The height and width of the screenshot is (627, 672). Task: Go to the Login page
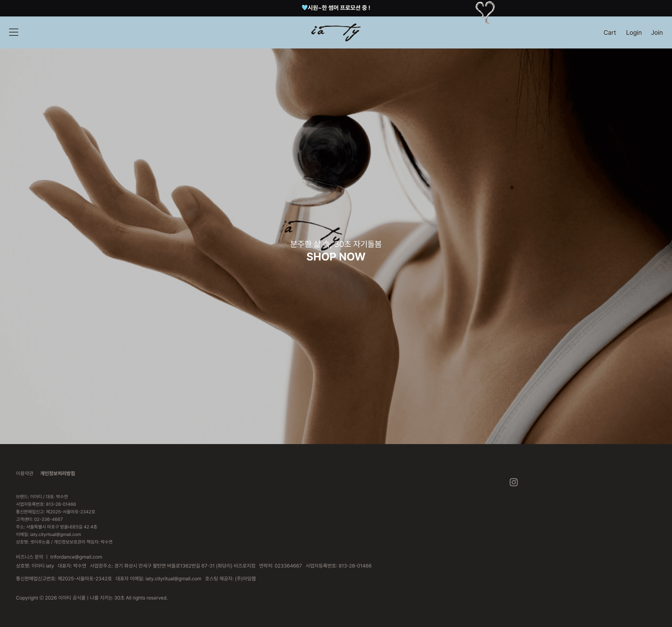pos(633,32)
